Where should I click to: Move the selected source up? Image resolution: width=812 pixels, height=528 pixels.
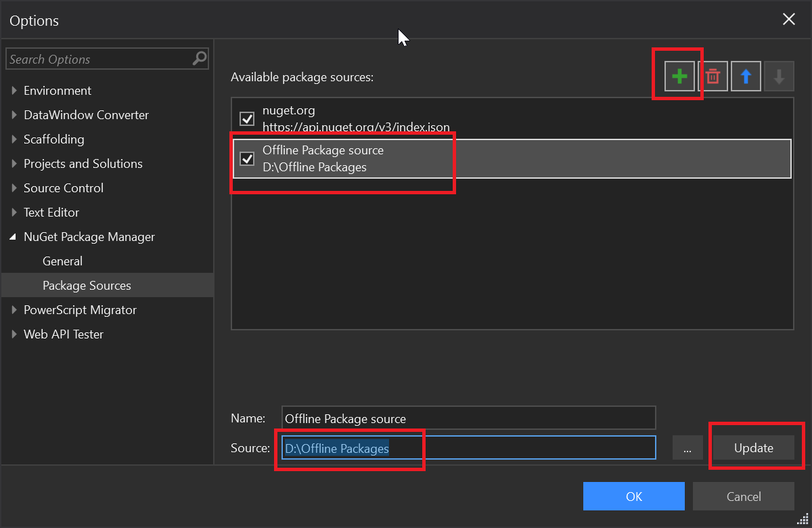tap(746, 76)
